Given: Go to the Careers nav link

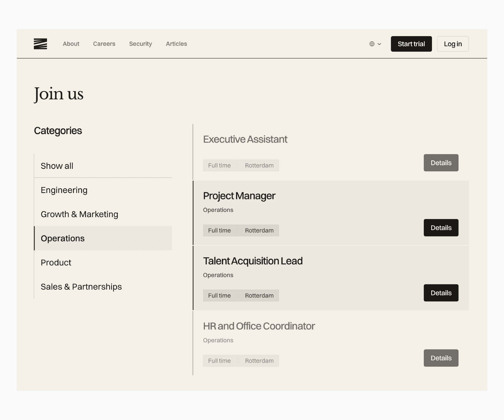Looking at the screenshot, I should (104, 44).
